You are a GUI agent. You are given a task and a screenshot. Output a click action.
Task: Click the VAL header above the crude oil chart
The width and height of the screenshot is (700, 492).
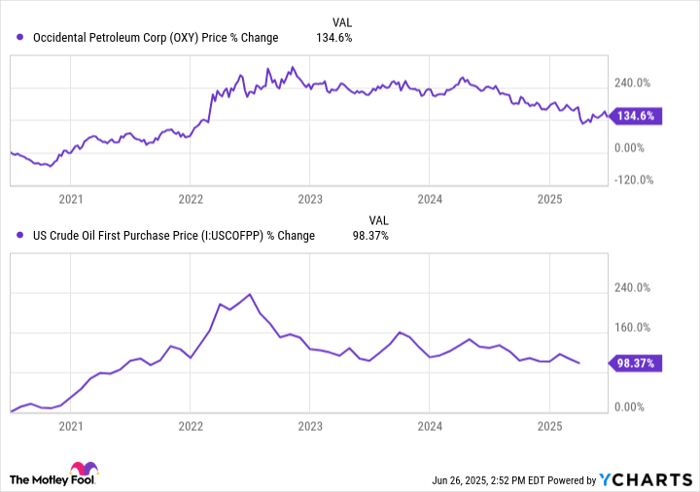point(379,220)
